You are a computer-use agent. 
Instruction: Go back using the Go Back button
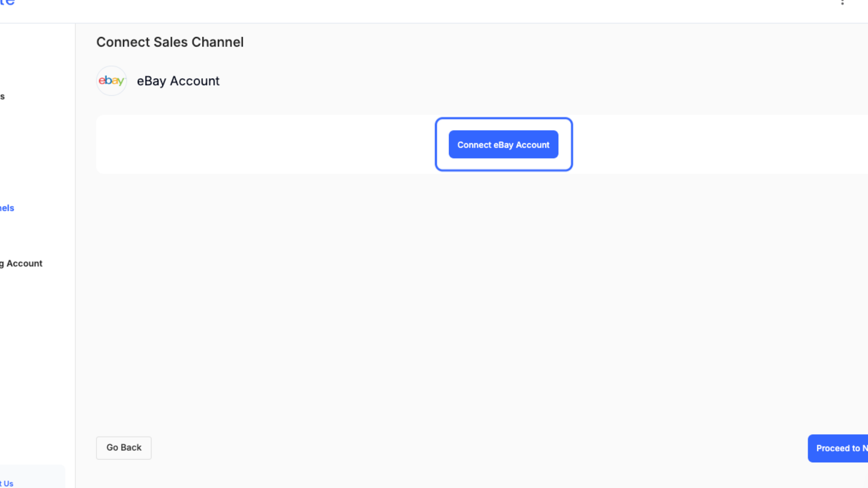pyautogui.click(x=123, y=448)
